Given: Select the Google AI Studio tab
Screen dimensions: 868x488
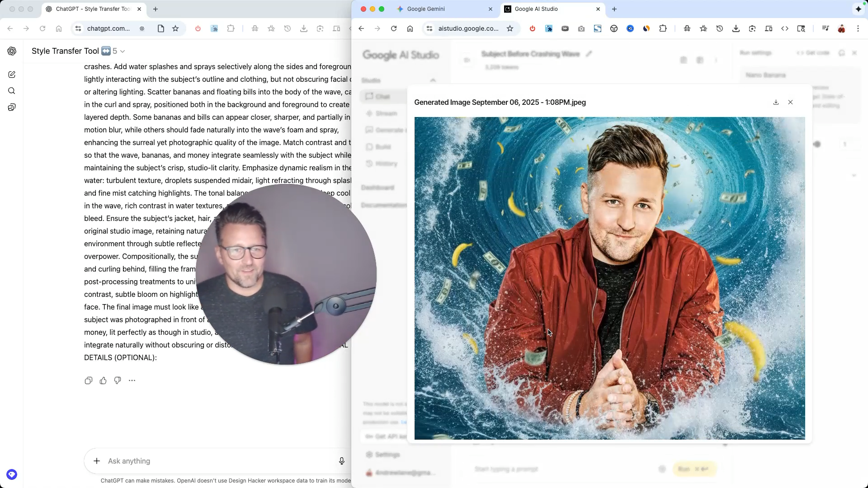Looking at the screenshot, I should [536, 9].
